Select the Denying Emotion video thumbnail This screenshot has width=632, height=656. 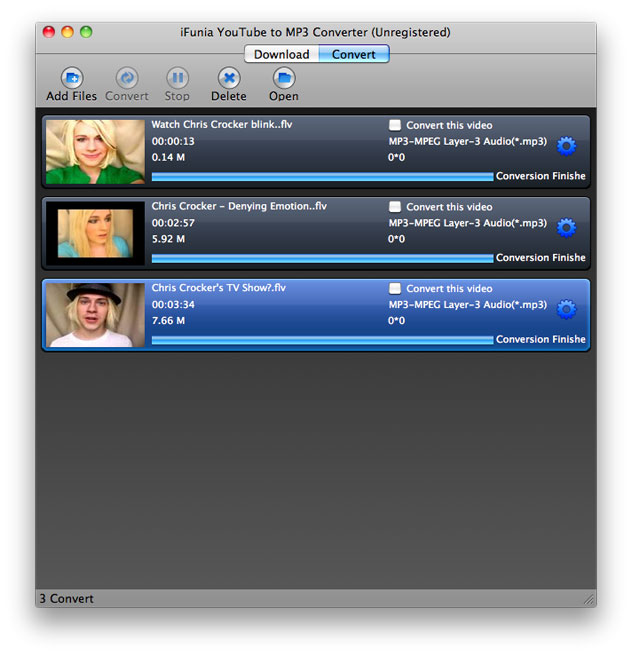(95, 233)
